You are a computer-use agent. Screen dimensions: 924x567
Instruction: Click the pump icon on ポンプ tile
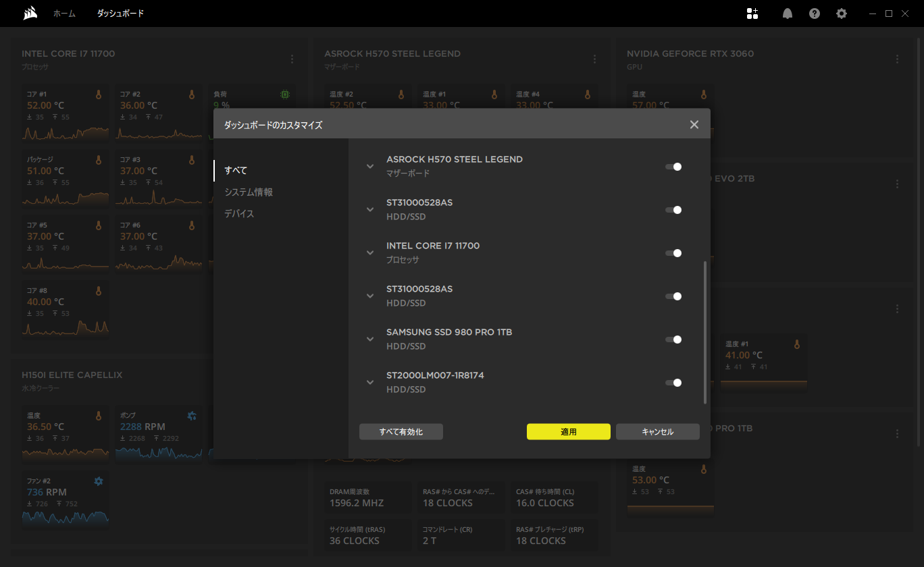coord(192,416)
